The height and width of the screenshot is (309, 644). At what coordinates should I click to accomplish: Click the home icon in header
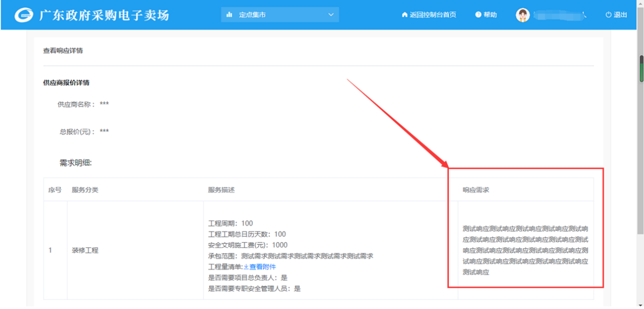(x=404, y=15)
